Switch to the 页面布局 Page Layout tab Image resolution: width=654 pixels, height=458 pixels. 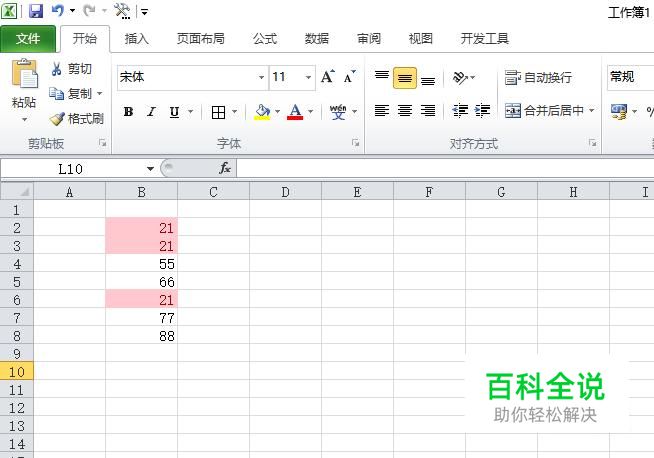click(200, 39)
